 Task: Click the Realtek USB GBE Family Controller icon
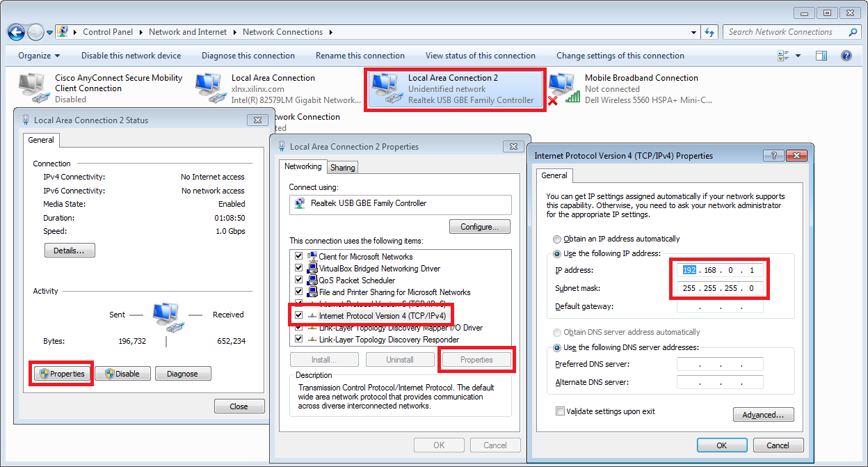click(300, 205)
